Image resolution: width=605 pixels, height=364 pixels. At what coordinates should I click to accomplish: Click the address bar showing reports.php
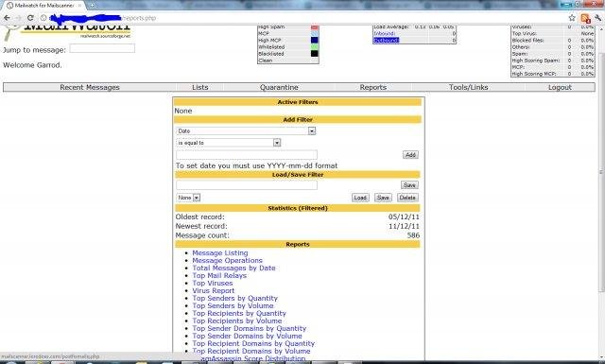tap(301, 18)
